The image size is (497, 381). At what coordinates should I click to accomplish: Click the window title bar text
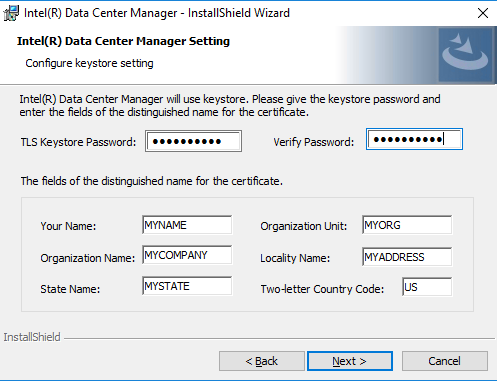point(157,13)
